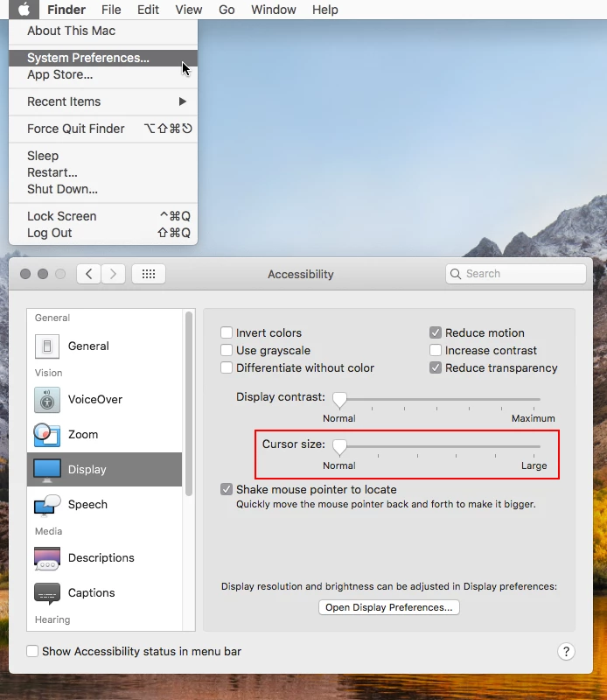The image size is (607, 700).
Task: Choose About This Mac
Action: (103, 31)
